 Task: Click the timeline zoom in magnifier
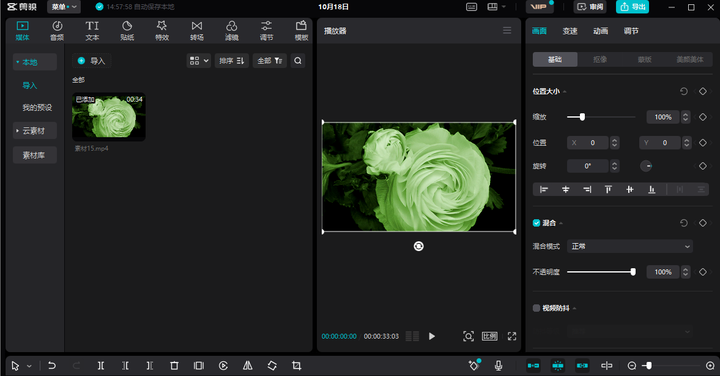click(710, 365)
